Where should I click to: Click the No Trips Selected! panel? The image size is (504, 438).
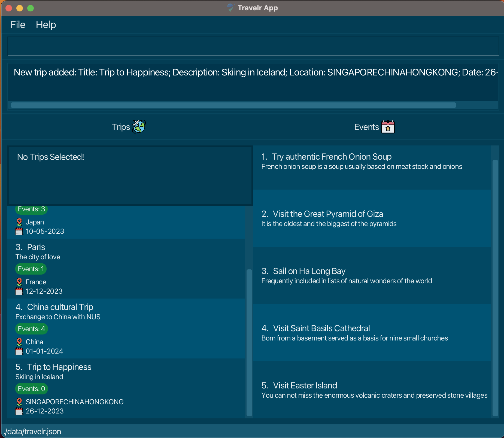pos(130,176)
